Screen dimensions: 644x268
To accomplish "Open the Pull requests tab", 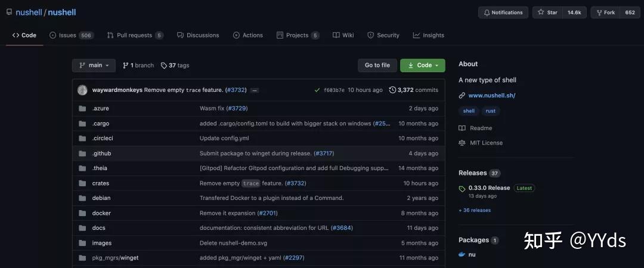I will (135, 35).
